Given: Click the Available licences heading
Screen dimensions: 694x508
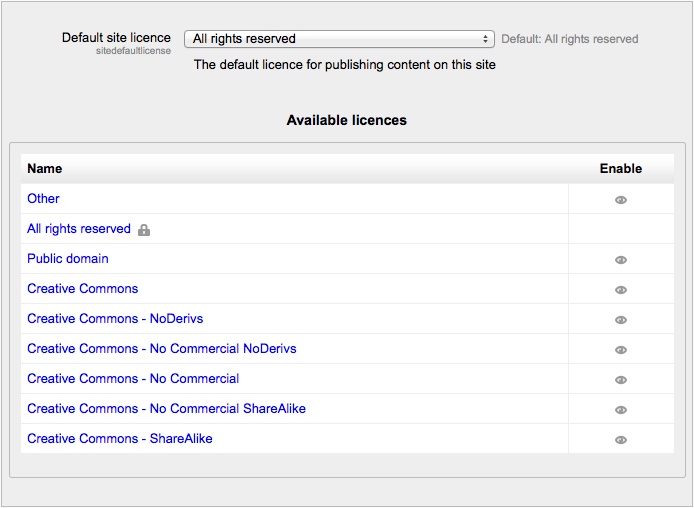Looking at the screenshot, I should (347, 120).
